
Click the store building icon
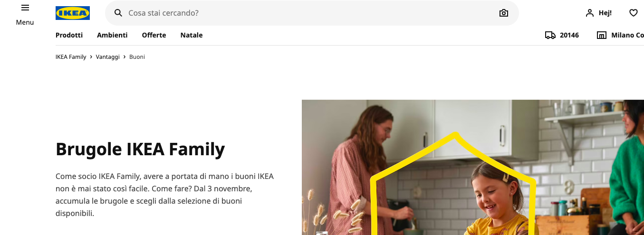(x=602, y=35)
